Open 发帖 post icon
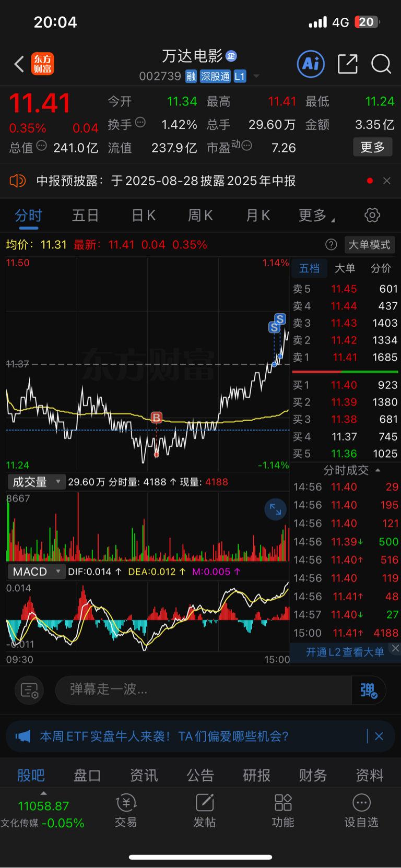This screenshot has height=868, width=401. (205, 811)
